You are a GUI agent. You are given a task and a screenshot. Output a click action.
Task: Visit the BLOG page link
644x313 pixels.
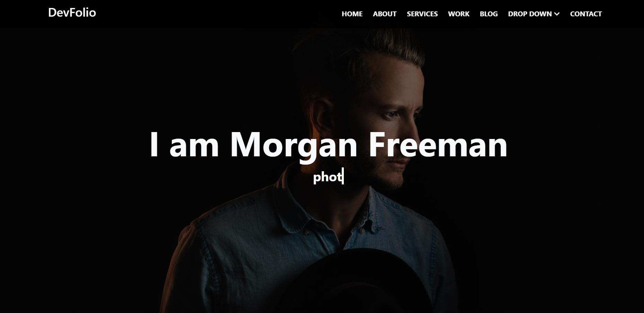point(489,14)
